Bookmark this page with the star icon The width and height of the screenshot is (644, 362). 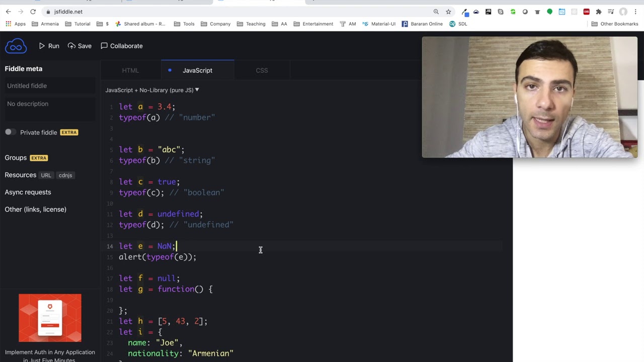point(448,12)
